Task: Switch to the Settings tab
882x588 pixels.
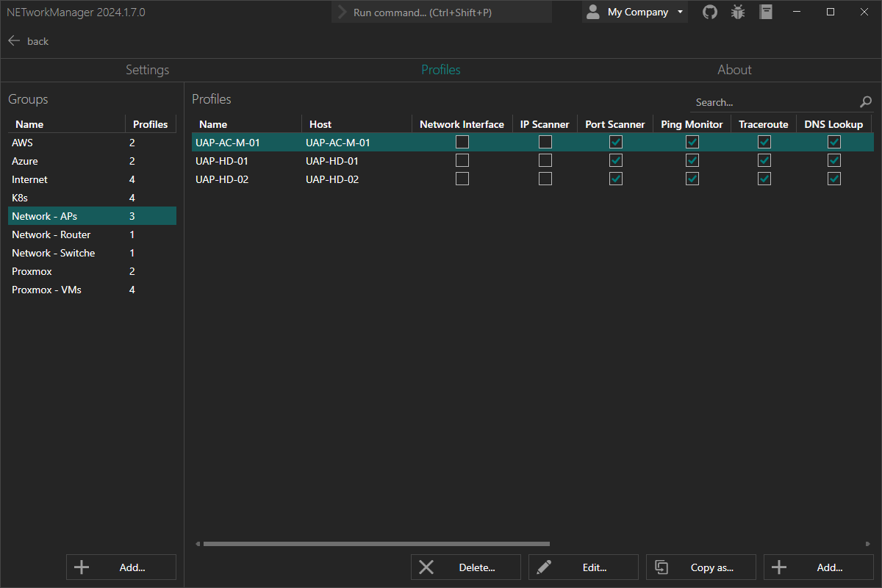Action: pyautogui.click(x=147, y=70)
